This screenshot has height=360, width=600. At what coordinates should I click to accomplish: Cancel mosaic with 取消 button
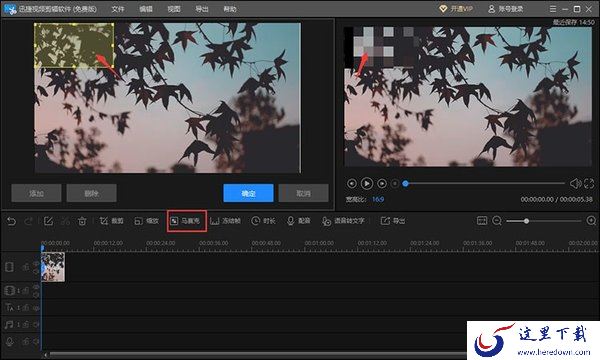click(303, 193)
